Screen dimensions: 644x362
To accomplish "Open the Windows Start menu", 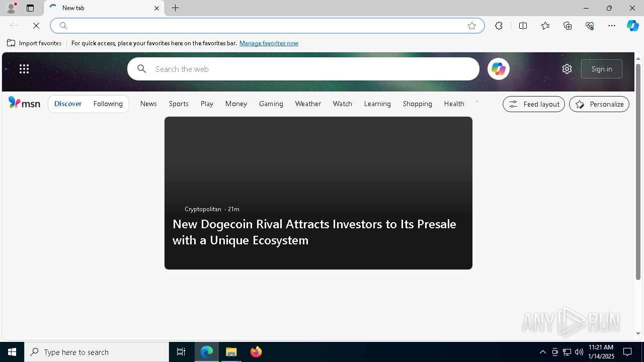I will tap(12, 352).
